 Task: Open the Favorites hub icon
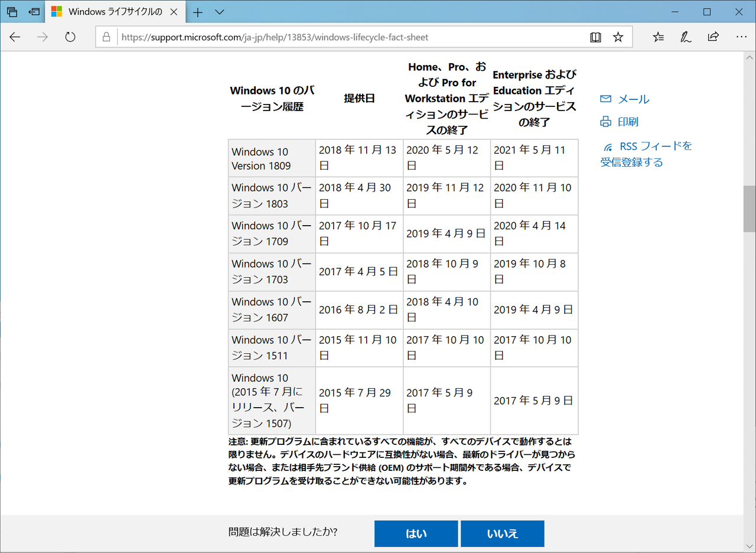[x=658, y=37]
